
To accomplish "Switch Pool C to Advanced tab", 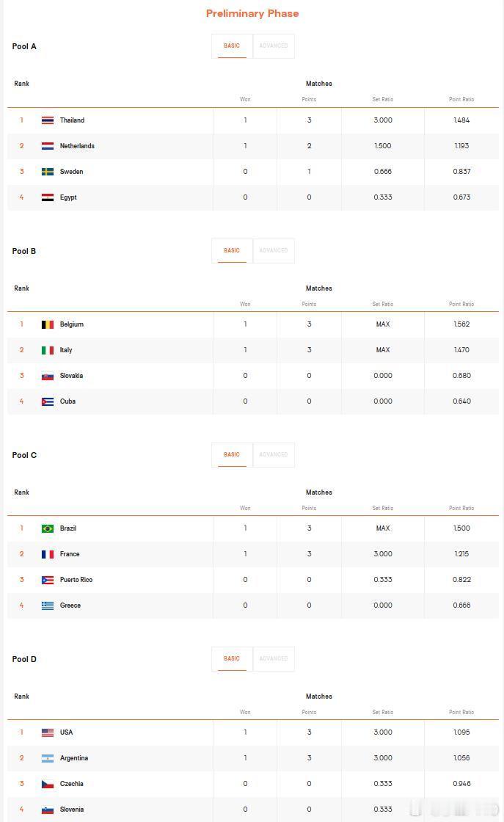I will [274, 454].
